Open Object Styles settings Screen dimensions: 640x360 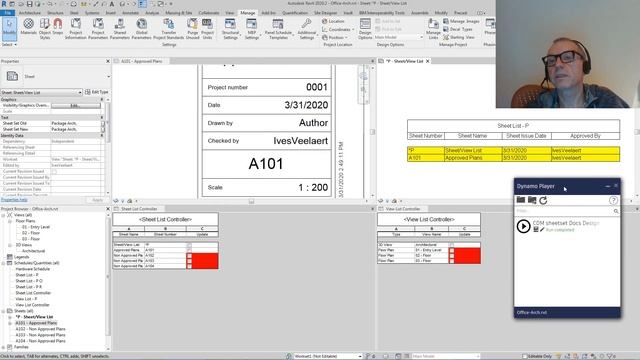[44, 28]
